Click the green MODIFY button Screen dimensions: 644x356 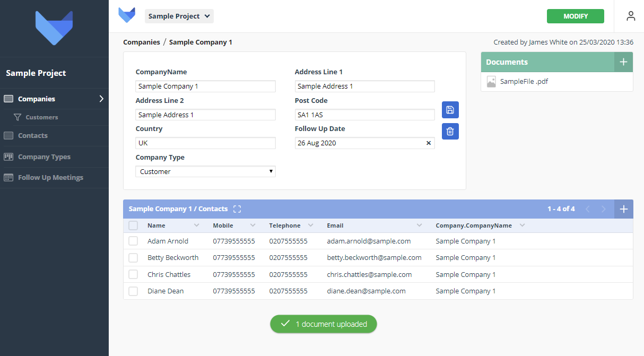575,16
